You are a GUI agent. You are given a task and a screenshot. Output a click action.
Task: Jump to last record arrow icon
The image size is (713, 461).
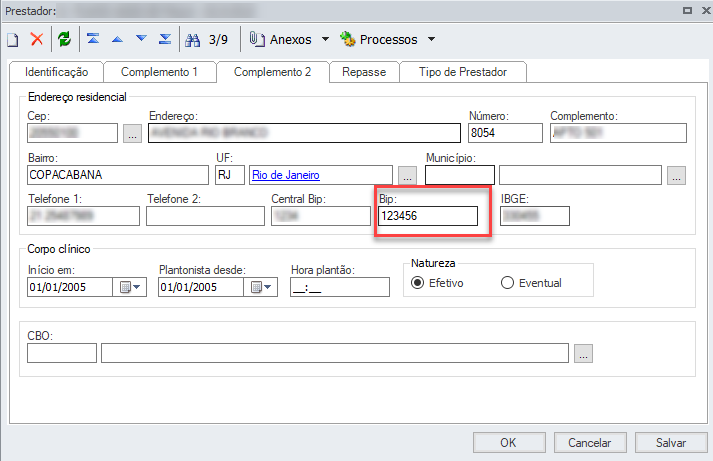point(165,39)
